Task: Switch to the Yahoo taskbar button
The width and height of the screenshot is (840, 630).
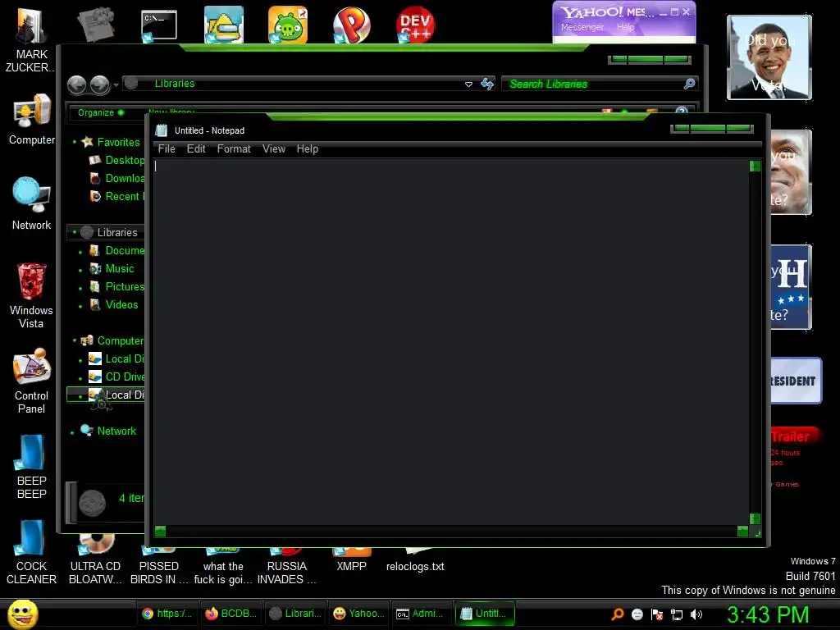Action: coord(359,614)
